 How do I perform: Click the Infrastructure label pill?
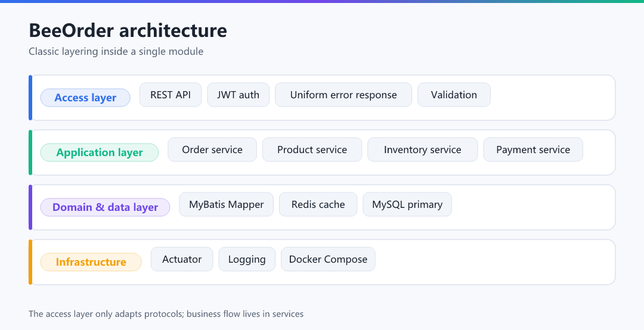pyautogui.click(x=91, y=262)
